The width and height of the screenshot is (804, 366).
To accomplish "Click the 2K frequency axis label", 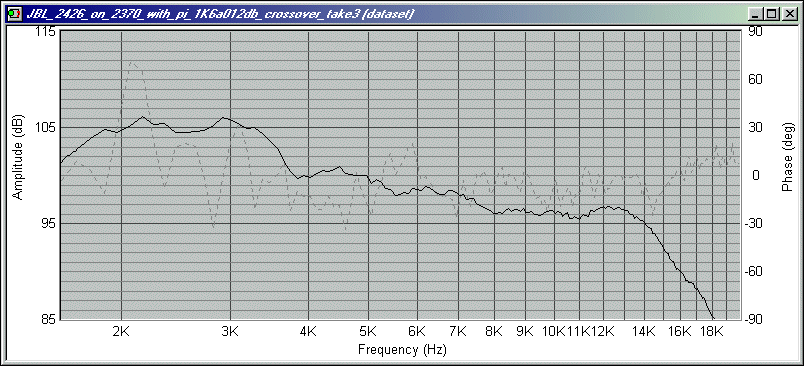I will click(x=121, y=331).
